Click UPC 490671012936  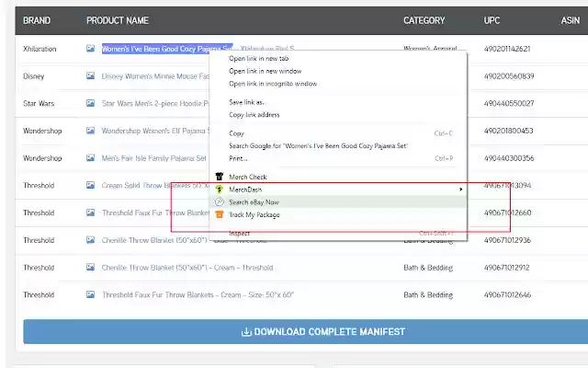tap(507, 240)
